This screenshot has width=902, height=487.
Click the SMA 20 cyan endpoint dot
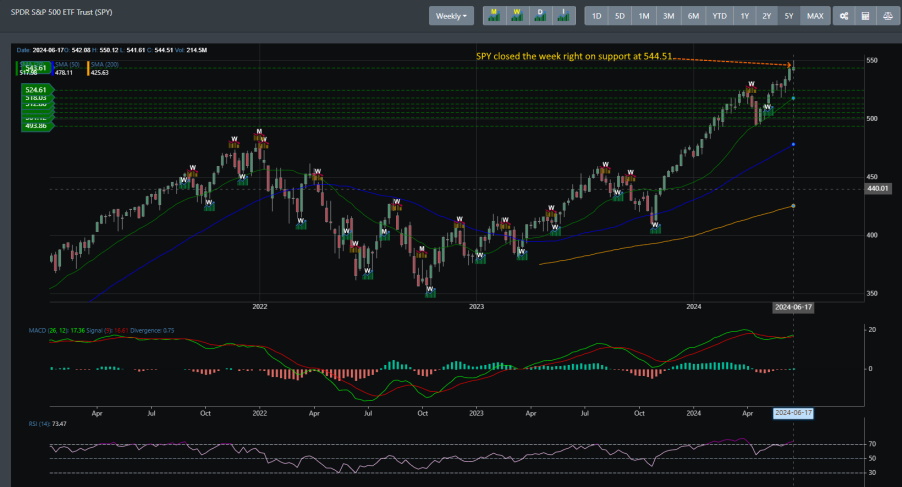[x=794, y=98]
